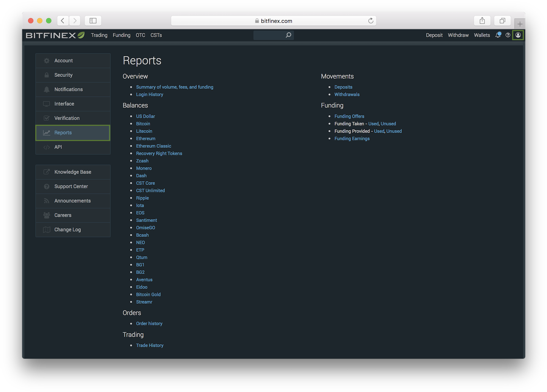547x392 pixels.
Task: Click the Safari back arrow
Action: pos(63,20)
